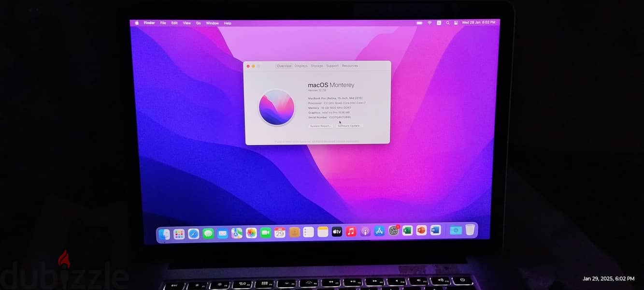Launch Microsoft Word from the Dock
This screenshot has height=290, width=644.
click(435, 230)
